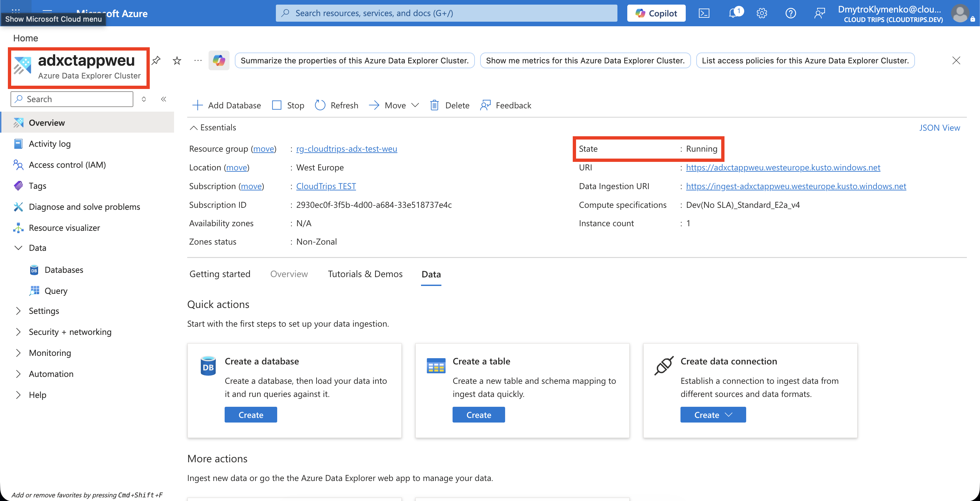Click the Subscription ID value
This screenshot has height=501, width=980.
(374, 205)
